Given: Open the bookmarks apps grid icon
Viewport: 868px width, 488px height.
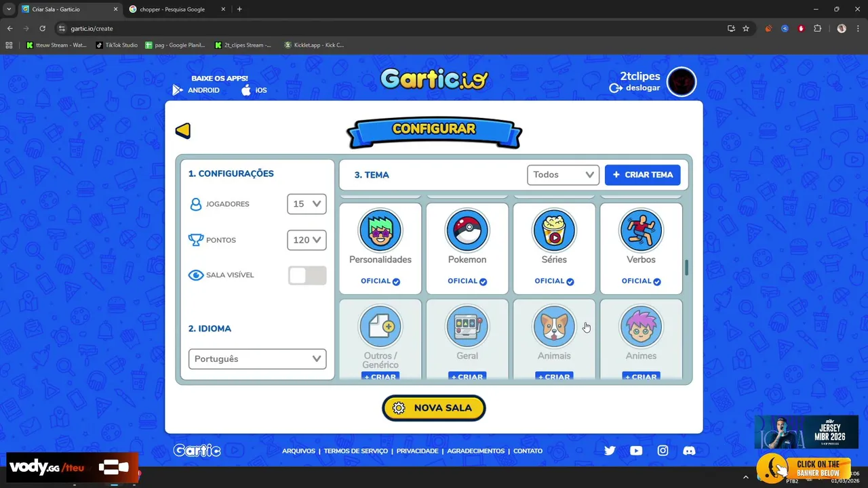Looking at the screenshot, I should 9,45.
